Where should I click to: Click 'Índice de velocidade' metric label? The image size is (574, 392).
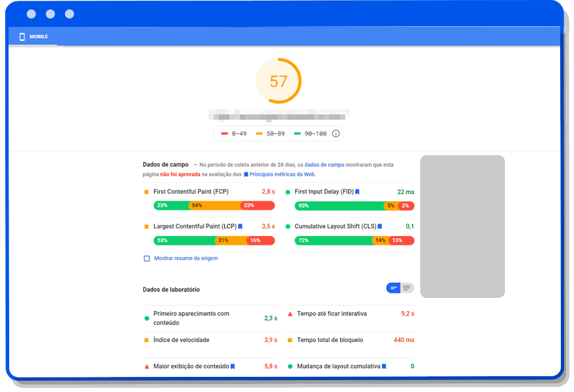tap(181, 340)
